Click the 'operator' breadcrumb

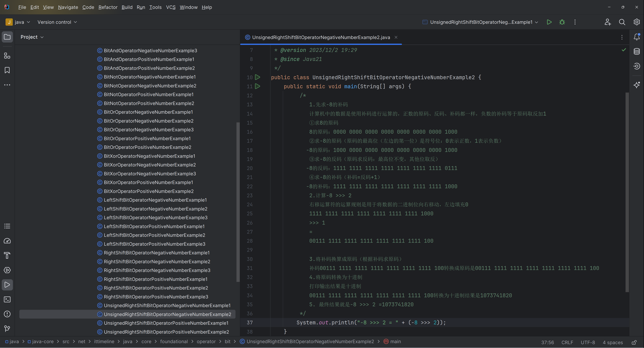tap(206, 341)
